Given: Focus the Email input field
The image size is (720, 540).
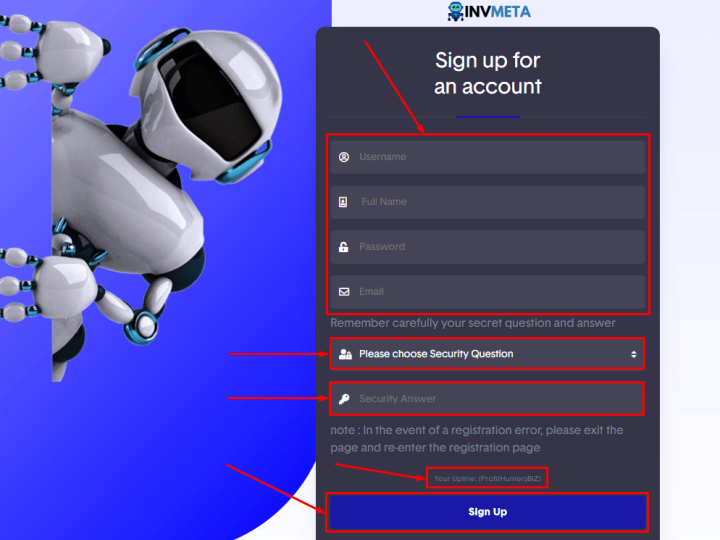Looking at the screenshot, I should point(488,292).
